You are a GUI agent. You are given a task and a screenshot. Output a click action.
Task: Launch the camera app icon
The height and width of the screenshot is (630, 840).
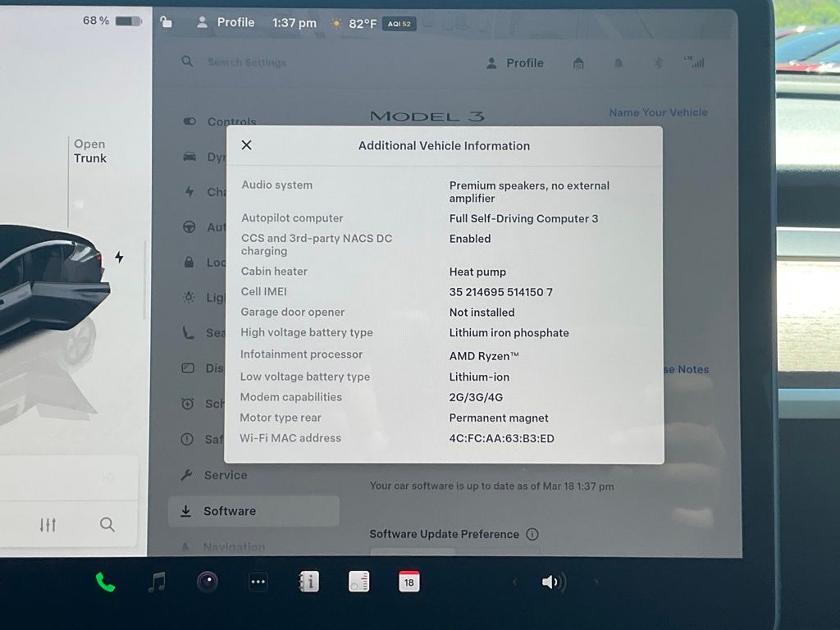pyautogui.click(x=208, y=582)
